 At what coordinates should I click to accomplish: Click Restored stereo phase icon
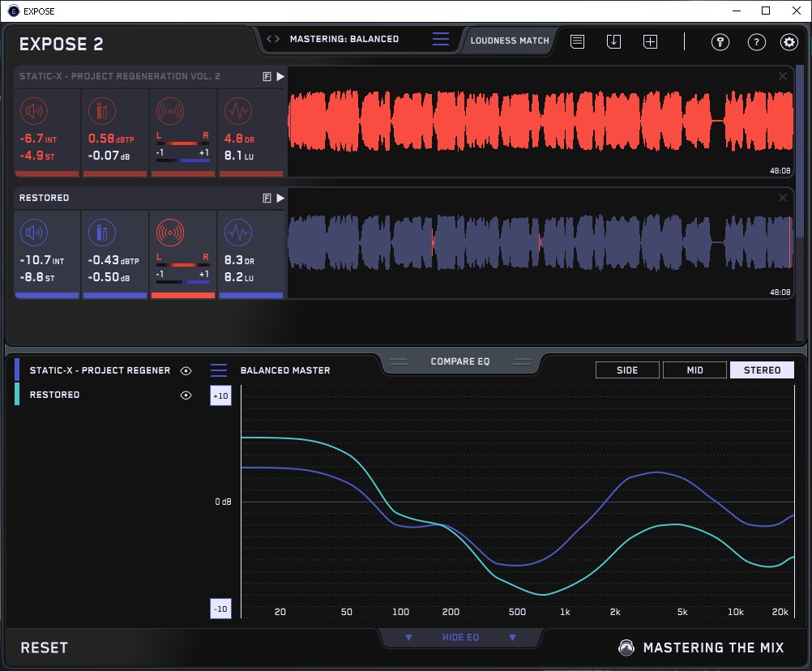coord(170,233)
